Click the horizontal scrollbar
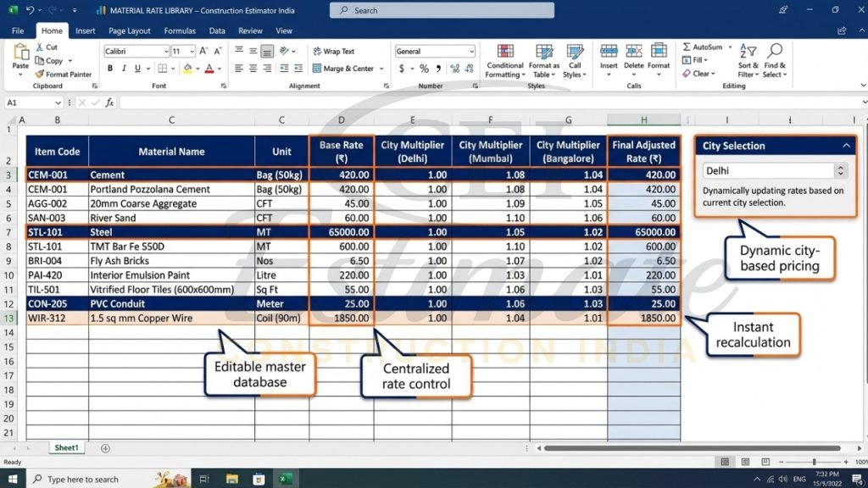Image resolution: width=868 pixels, height=488 pixels. [x=692, y=448]
